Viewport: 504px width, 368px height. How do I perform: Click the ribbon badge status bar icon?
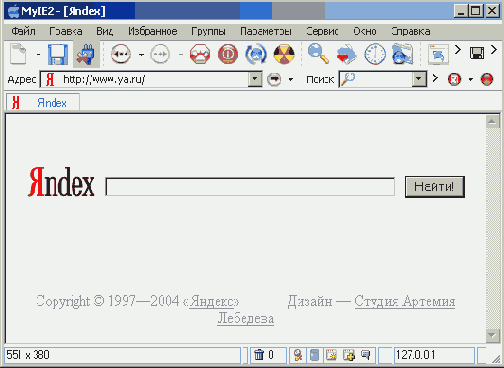(x=298, y=355)
